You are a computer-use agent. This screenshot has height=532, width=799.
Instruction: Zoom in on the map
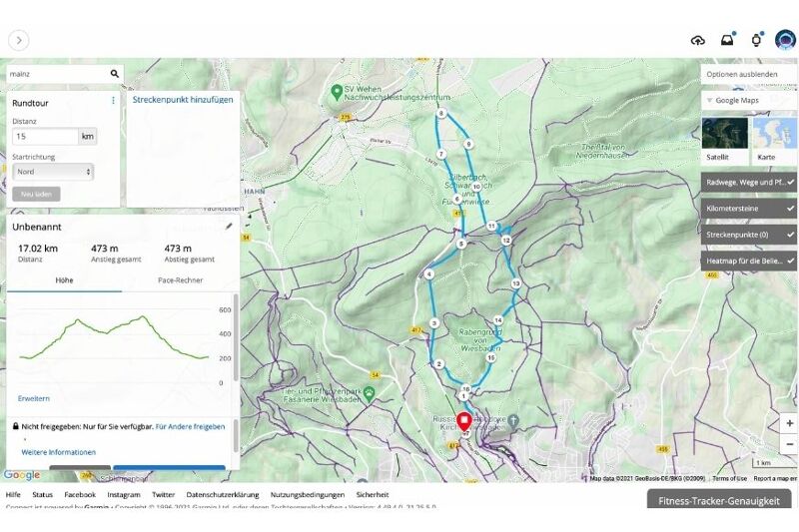(x=789, y=423)
